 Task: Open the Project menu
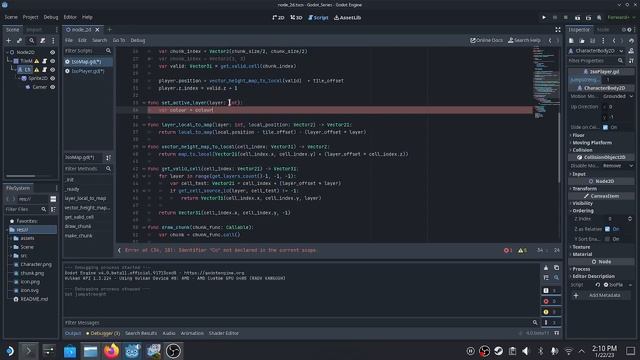31,17
